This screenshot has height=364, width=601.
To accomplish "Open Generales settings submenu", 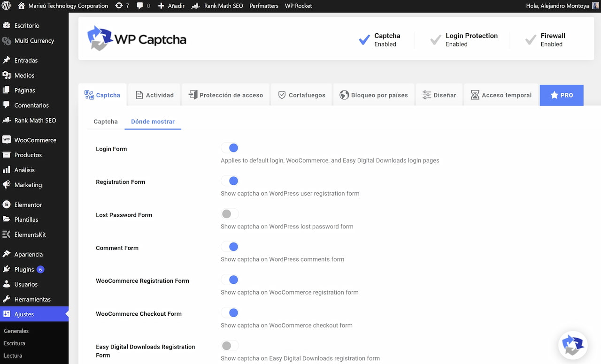I will 16,331.
